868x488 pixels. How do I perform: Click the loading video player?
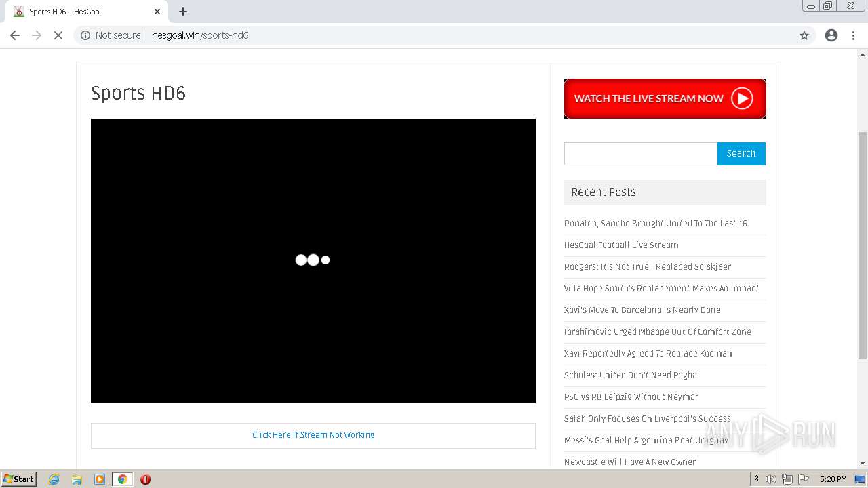(x=313, y=261)
